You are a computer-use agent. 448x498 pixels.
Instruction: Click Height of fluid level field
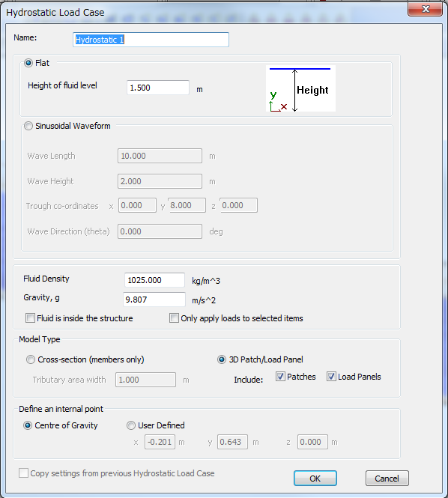[158, 88]
